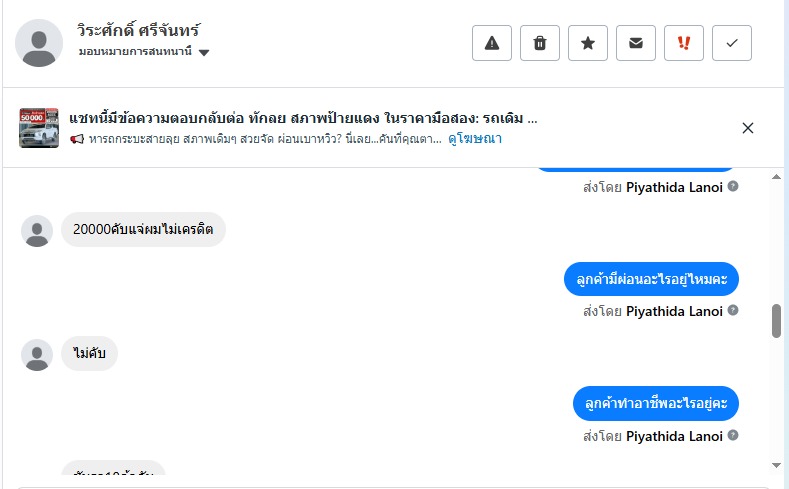The width and height of the screenshot is (789, 489).
Task: Select the message bubble ลูกค้ามีผ่อนอะไรอยู่ไหมคะ
Action: [x=651, y=279]
